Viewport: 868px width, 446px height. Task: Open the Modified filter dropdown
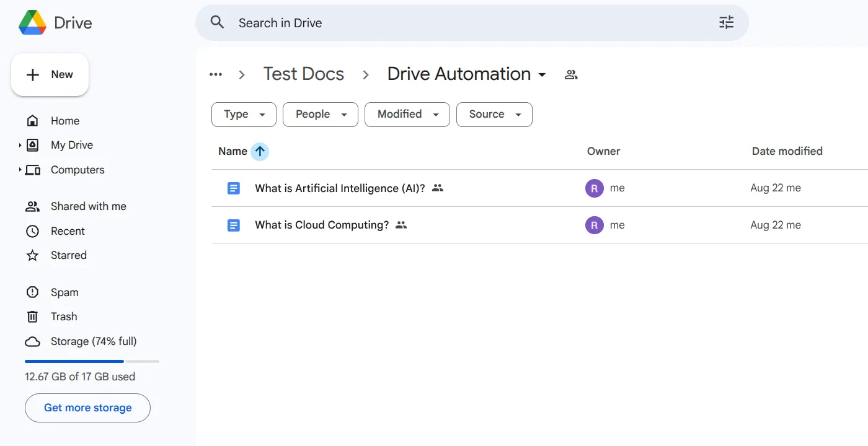(407, 114)
